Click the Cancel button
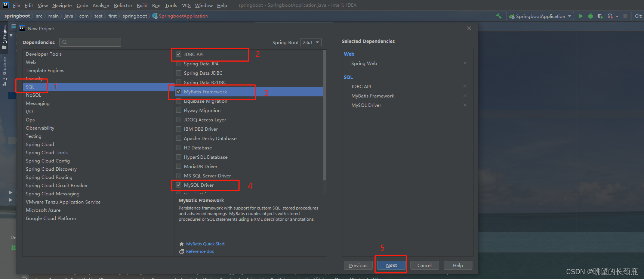This screenshot has width=644, height=279. 425,265
